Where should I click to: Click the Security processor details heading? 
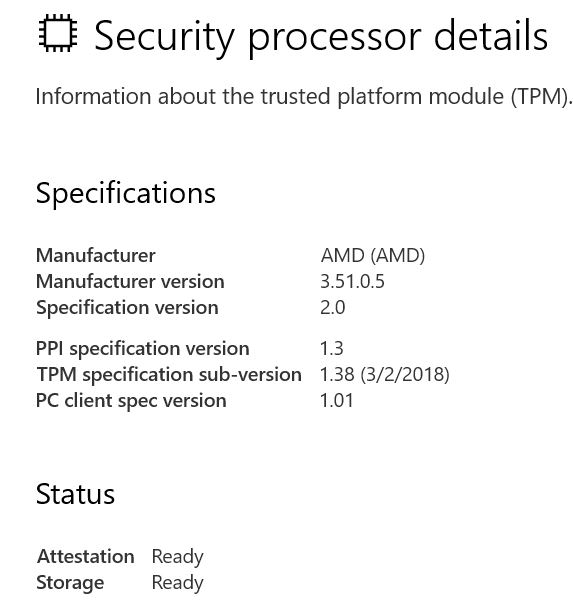pyautogui.click(x=321, y=37)
